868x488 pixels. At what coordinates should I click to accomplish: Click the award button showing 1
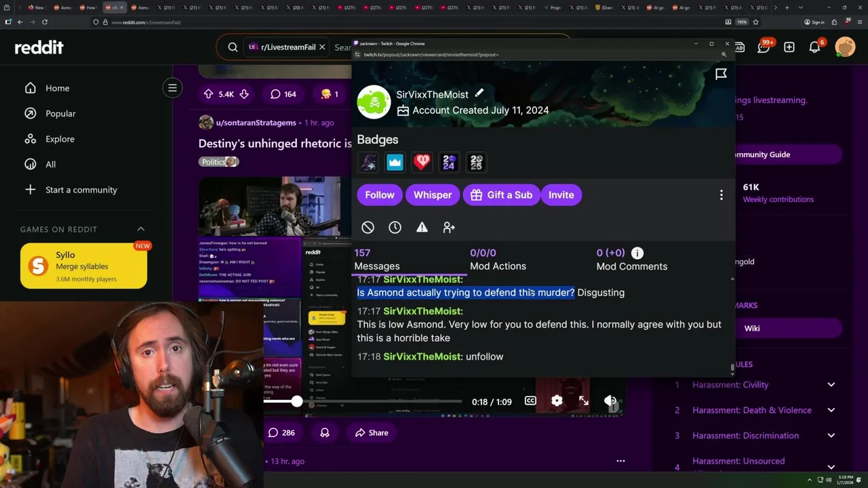(329, 94)
